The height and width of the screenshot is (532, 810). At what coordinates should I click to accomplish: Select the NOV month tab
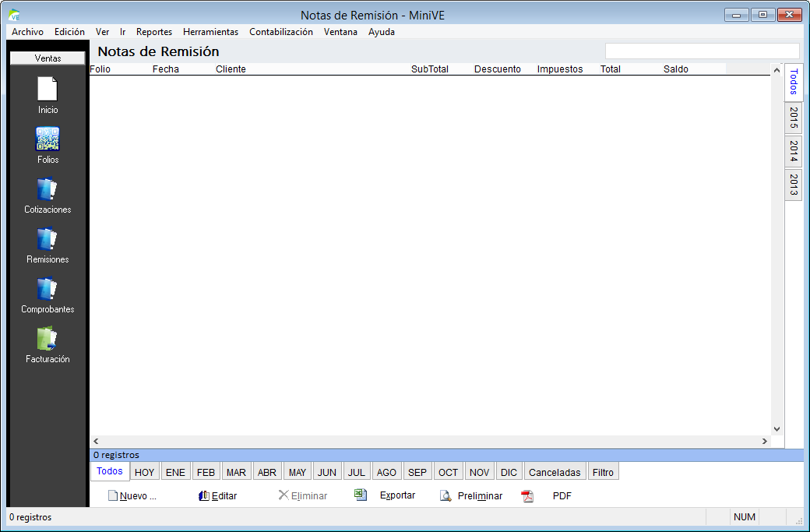click(479, 472)
